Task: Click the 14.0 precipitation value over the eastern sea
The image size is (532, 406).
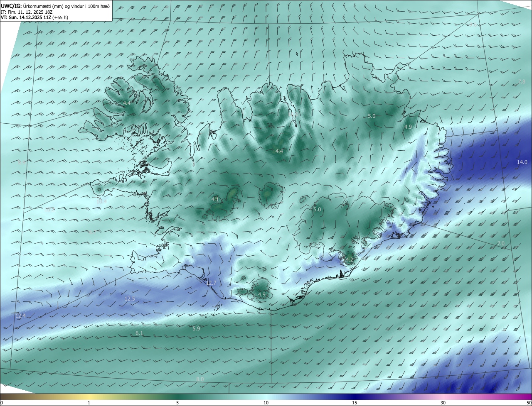Action: point(522,162)
